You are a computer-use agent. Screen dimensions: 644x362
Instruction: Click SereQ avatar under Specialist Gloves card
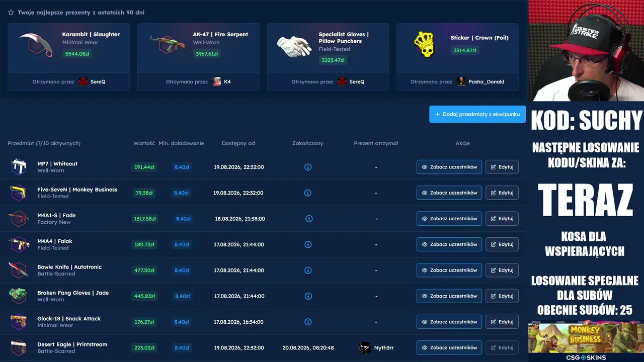point(342,81)
